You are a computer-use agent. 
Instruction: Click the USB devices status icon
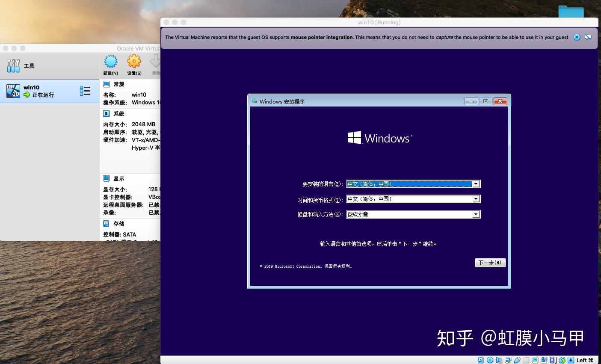coord(517,360)
